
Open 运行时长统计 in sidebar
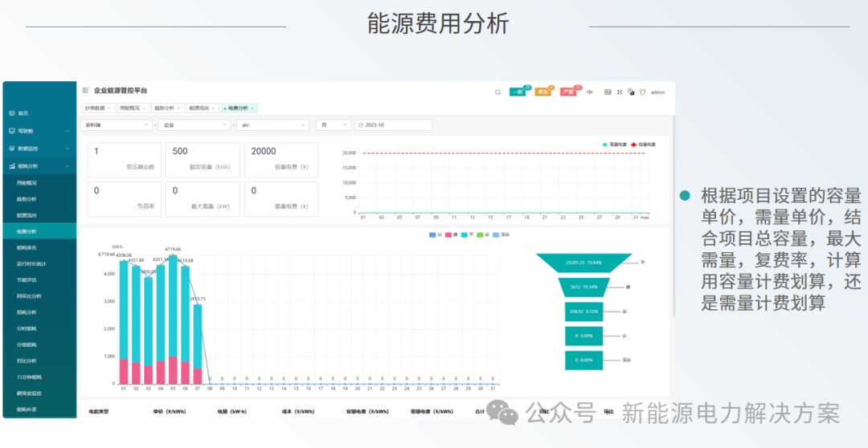coord(39,264)
